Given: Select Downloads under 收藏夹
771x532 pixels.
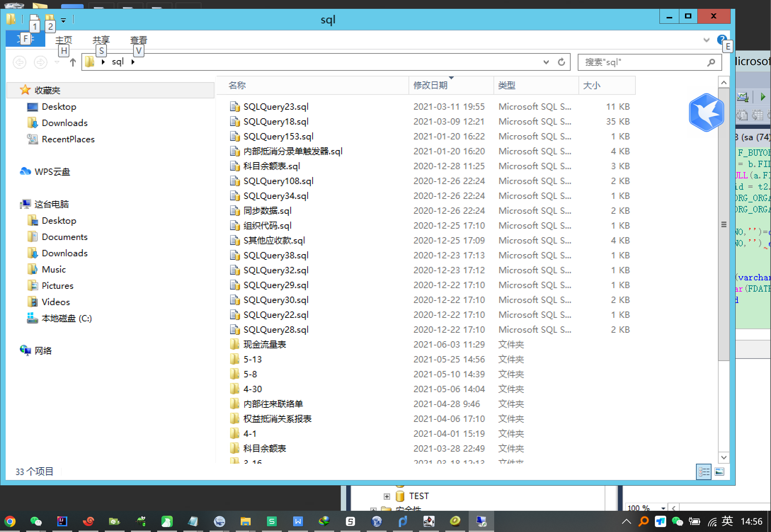Looking at the screenshot, I should pyautogui.click(x=64, y=123).
